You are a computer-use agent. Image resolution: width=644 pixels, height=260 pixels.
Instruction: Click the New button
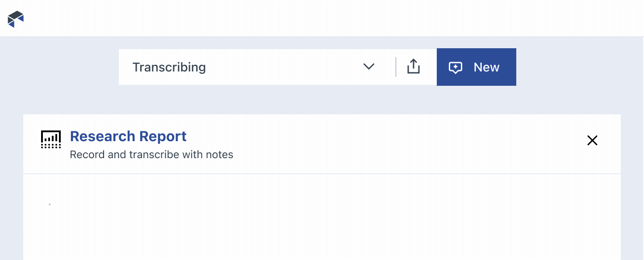[476, 67]
